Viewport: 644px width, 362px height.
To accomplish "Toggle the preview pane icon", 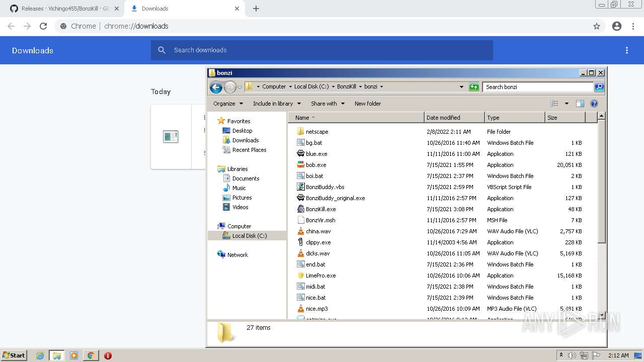I will click(x=580, y=104).
